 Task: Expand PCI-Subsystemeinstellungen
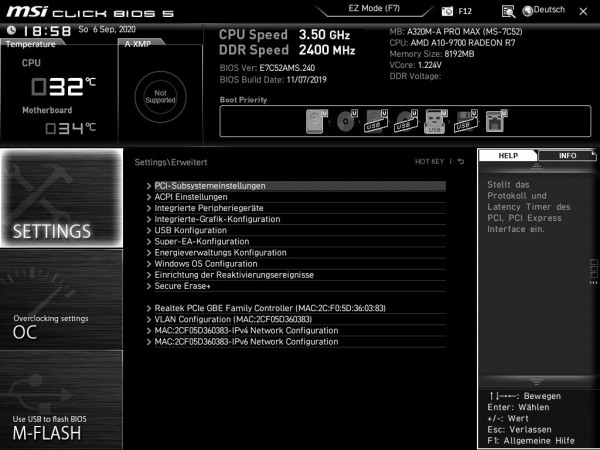(296, 186)
